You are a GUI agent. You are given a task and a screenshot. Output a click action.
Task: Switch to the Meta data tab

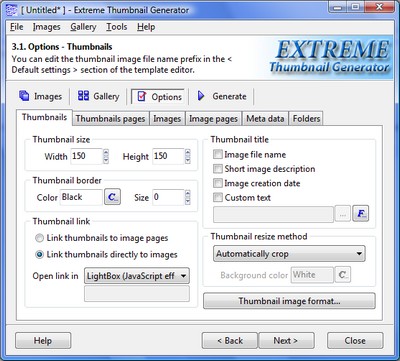pos(265,119)
